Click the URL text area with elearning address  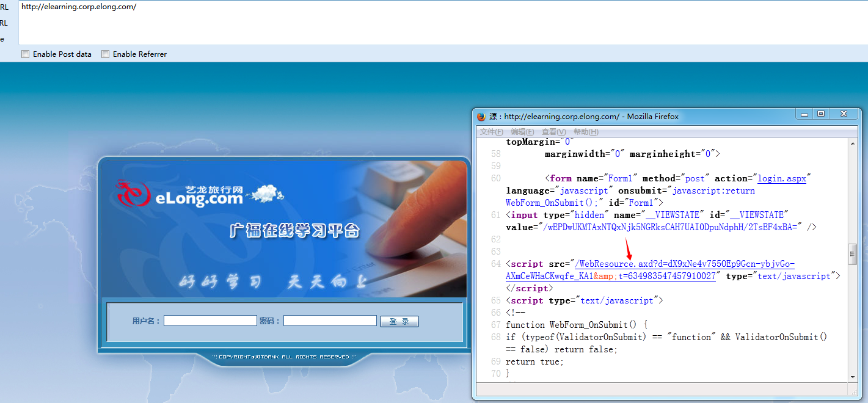coord(443,23)
